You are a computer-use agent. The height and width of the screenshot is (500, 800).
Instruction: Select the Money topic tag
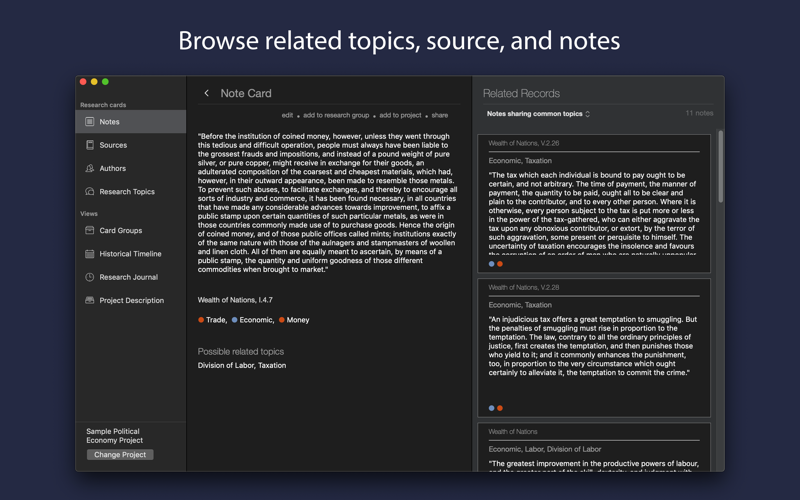click(298, 320)
